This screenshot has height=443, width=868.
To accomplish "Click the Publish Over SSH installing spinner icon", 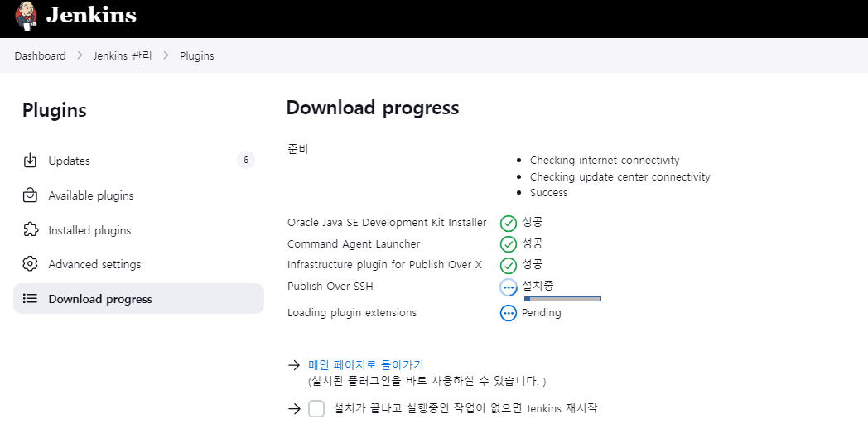I will (x=509, y=287).
